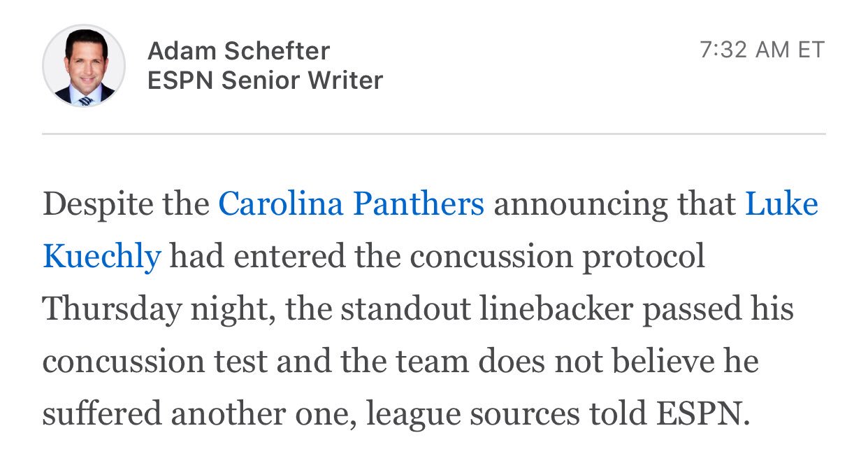
Task: Click the divider line below the author
Action: 433,133
